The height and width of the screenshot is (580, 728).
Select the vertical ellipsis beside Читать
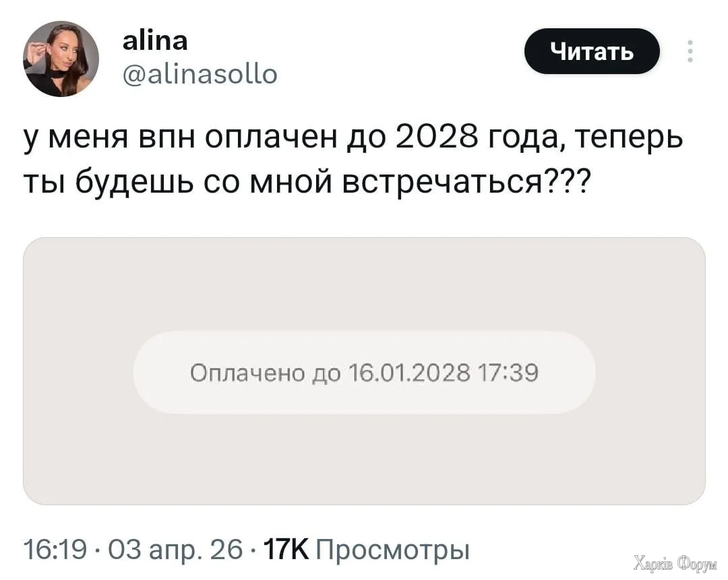pos(690,51)
